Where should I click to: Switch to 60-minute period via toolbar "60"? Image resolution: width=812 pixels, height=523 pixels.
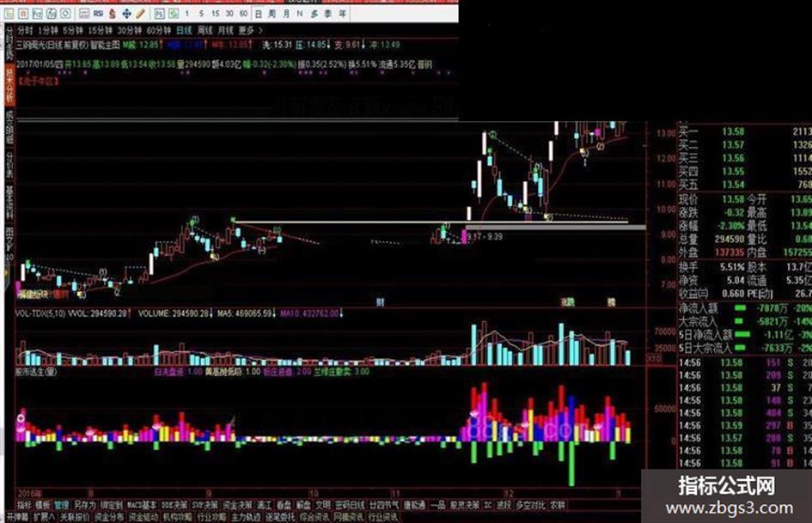click(243, 14)
